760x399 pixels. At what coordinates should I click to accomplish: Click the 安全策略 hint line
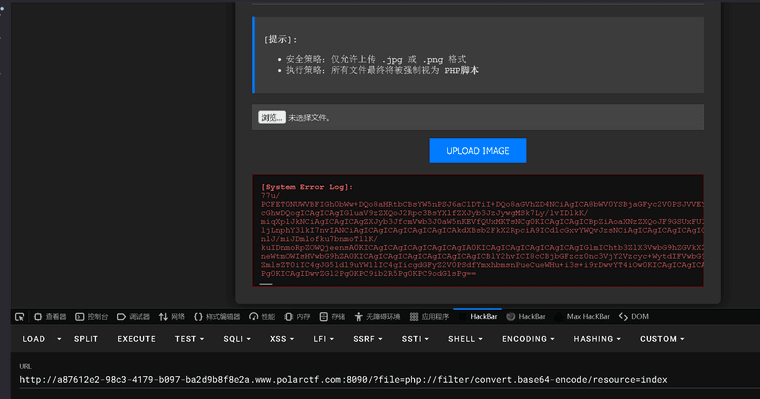click(376, 59)
